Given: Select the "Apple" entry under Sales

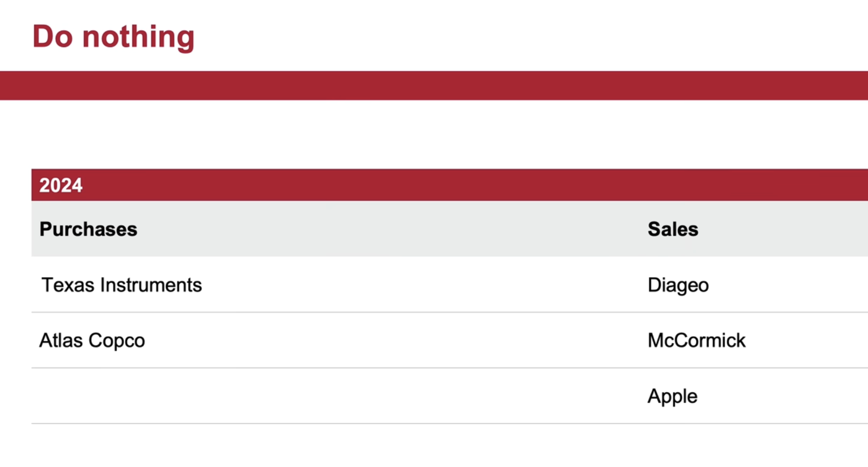Looking at the screenshot, I should pos(672,396).
